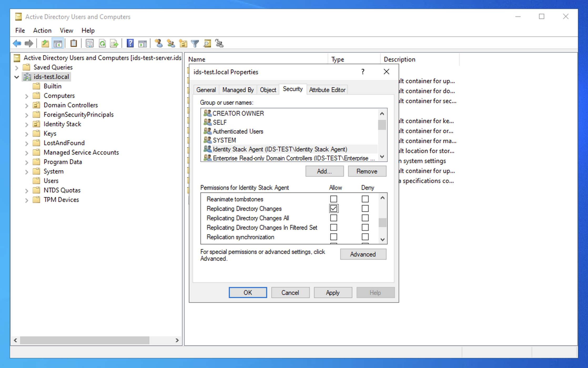The height and width of the screenshot is (368, 588).
Task: Click the blue Help question mark icon
Action: pyautogui.click(x=130, y=43)
